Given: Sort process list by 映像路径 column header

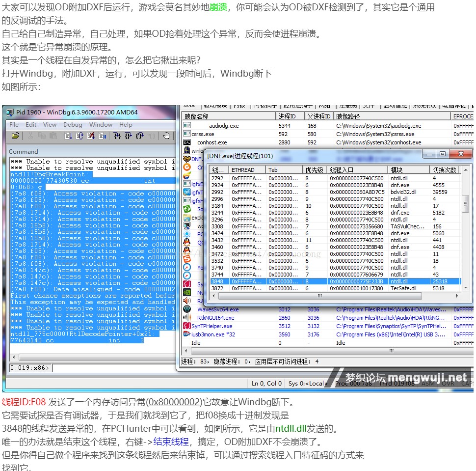Looking at the screenshot, I should pos(392,116).
